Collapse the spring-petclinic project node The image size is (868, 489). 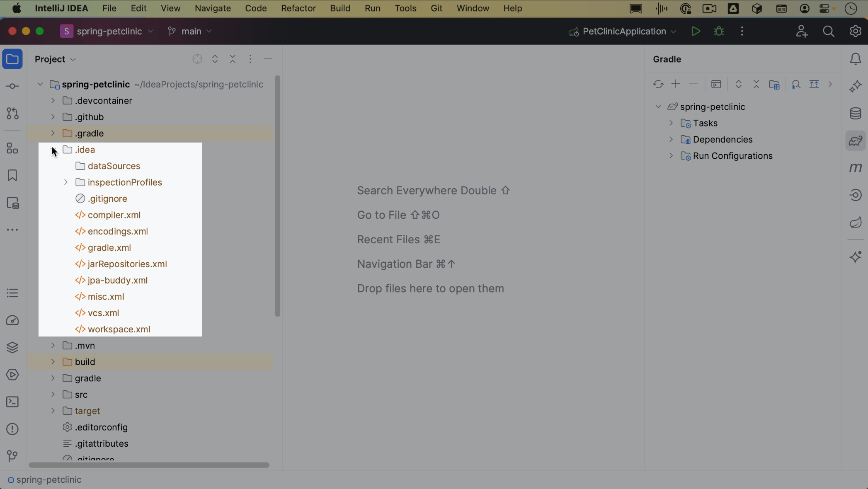[658, 107]
